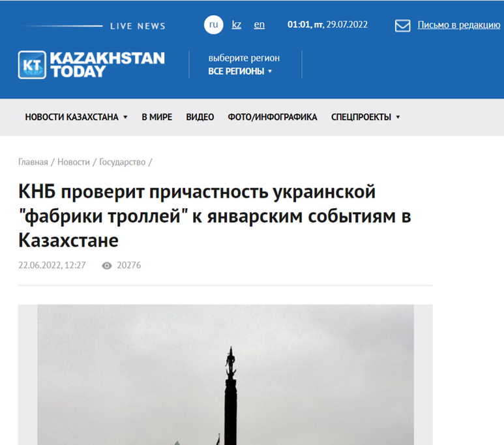Click the envelope icon for letter to editor

tap(402, 25)
